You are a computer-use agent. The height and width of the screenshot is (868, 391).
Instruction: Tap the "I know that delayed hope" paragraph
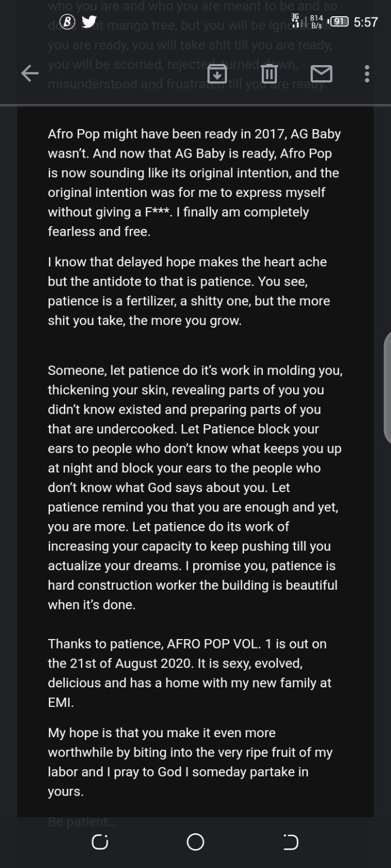click(189, 291)
